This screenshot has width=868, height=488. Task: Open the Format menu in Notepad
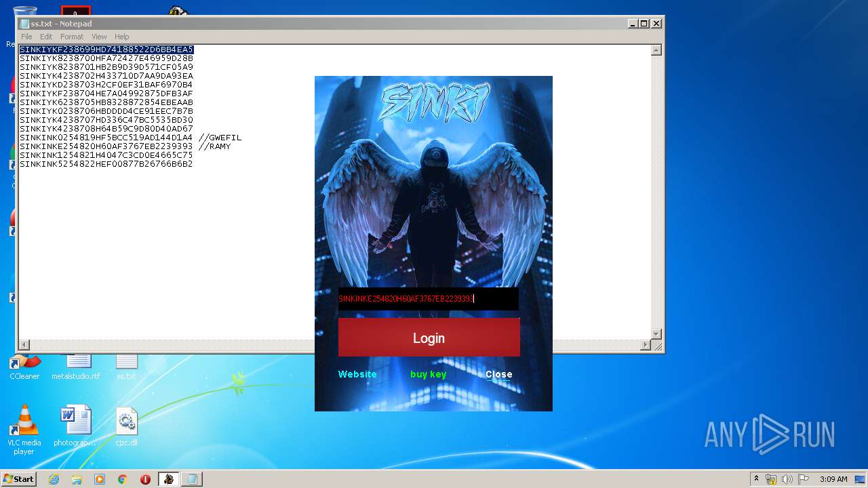click(x=72, y=37)
